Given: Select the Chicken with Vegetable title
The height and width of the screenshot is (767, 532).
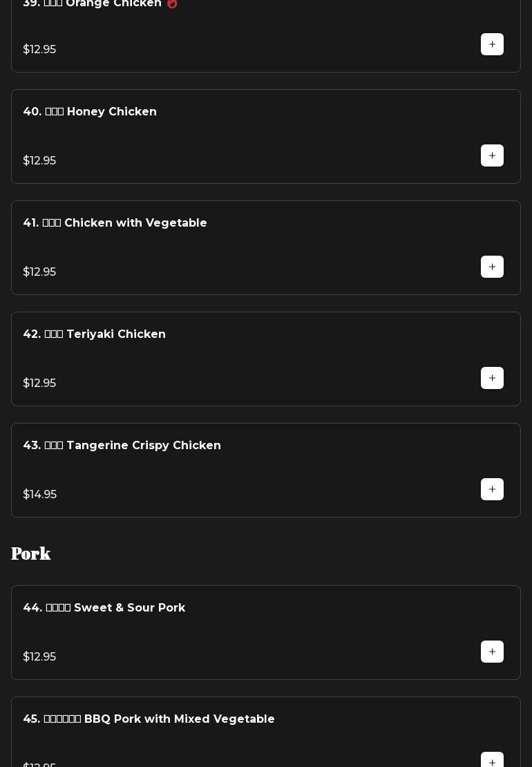Looking at the screenshot, I should pos(115,222).
